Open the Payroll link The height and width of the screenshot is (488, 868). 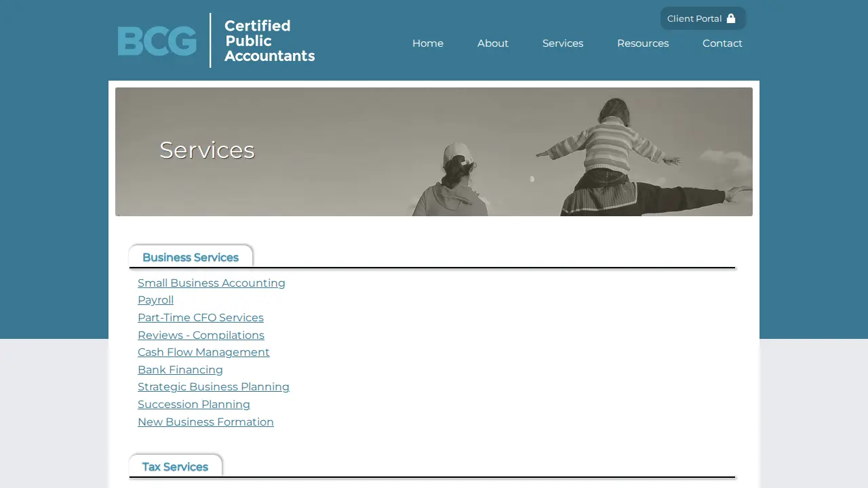[155, 300]
